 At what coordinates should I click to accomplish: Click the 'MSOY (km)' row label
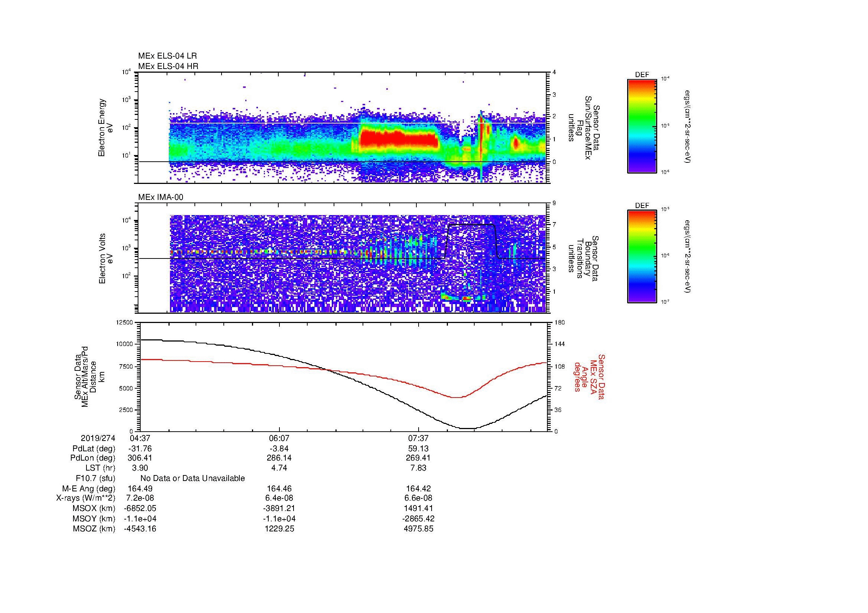pyautogui.click(x=94, y=519)
